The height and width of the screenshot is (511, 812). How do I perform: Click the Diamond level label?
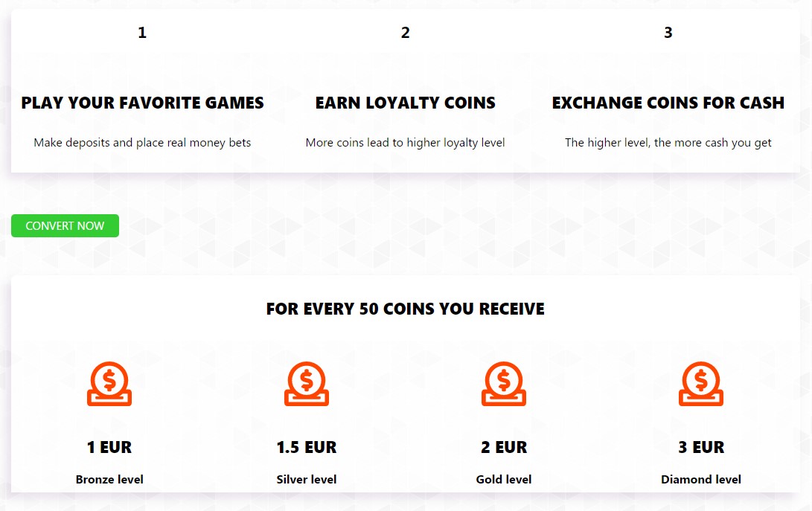point(701,480)
